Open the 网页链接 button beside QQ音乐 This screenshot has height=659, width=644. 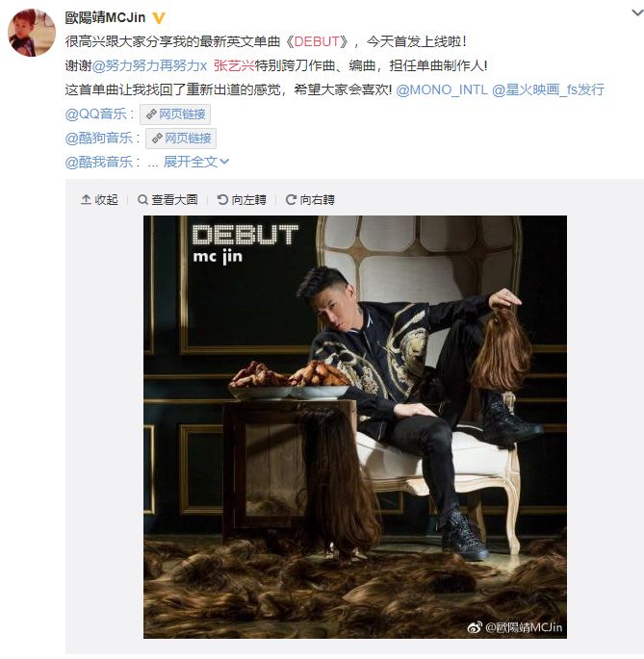[x=175, y=114]
